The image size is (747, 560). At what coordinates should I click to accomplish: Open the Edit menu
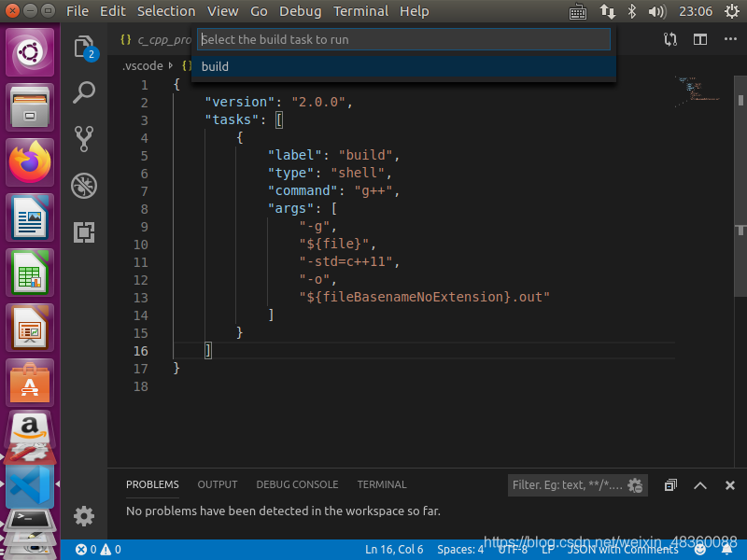point(112,11)
